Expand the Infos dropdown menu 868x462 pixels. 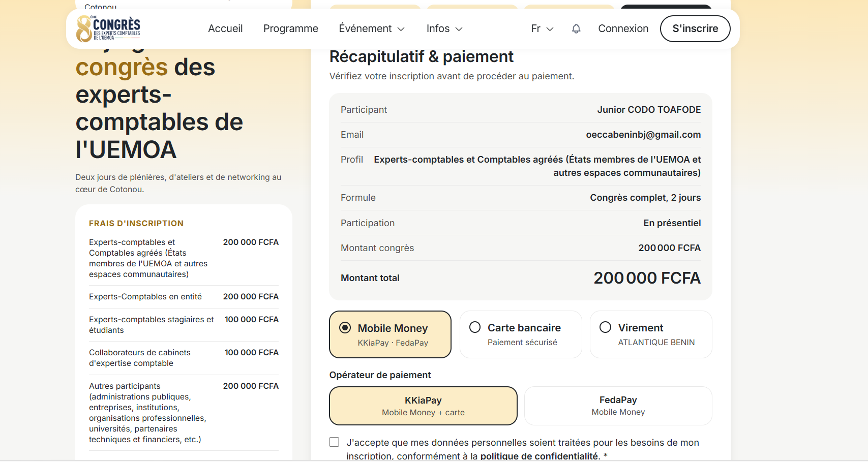tap(444, 28)
